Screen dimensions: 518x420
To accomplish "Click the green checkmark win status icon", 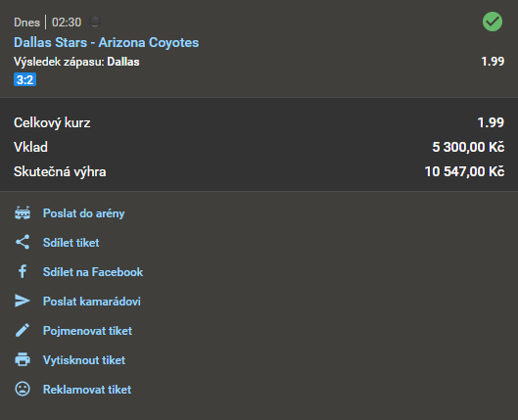I will click(493, 22).
